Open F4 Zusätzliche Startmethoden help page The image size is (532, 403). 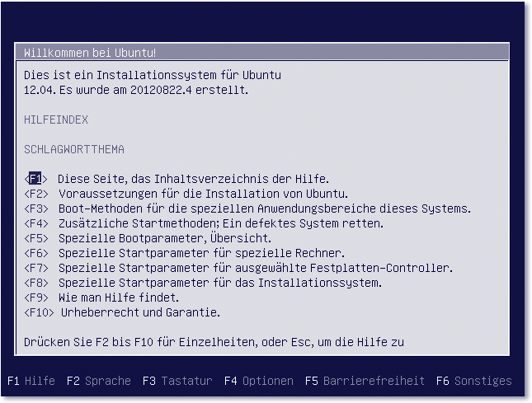tap(35, 223)
